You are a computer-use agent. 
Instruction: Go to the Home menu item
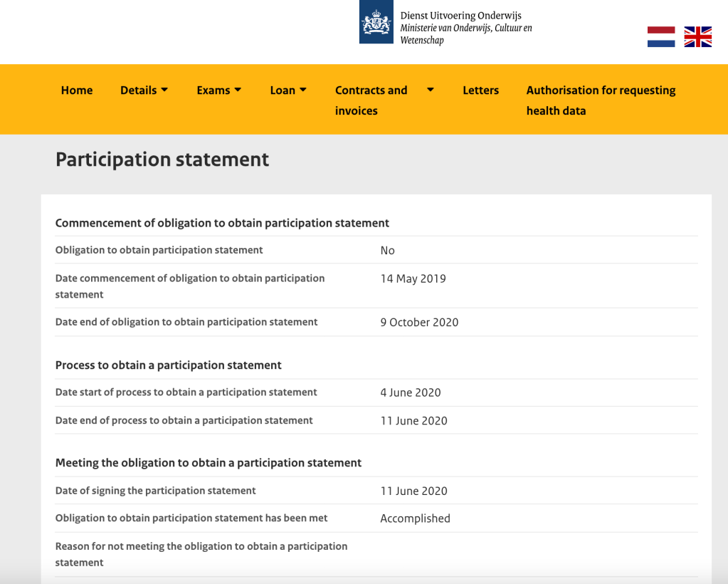click(77, 90)
